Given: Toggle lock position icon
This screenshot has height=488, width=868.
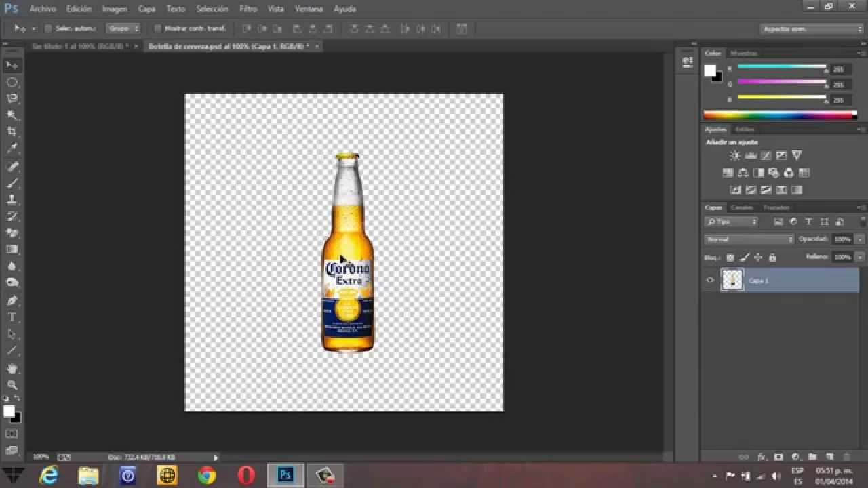Looking at the screenshot, I should click(x=758, y=258).
